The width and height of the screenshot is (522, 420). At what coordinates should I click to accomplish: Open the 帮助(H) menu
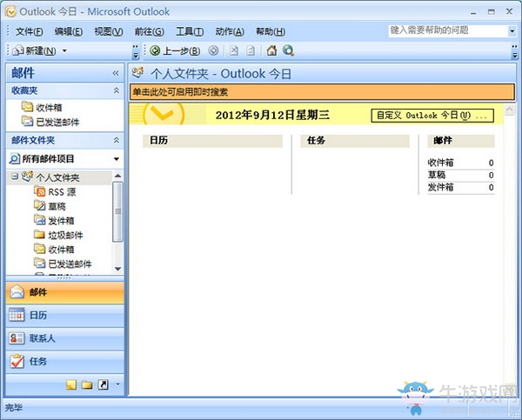click(x=271, y=31)
